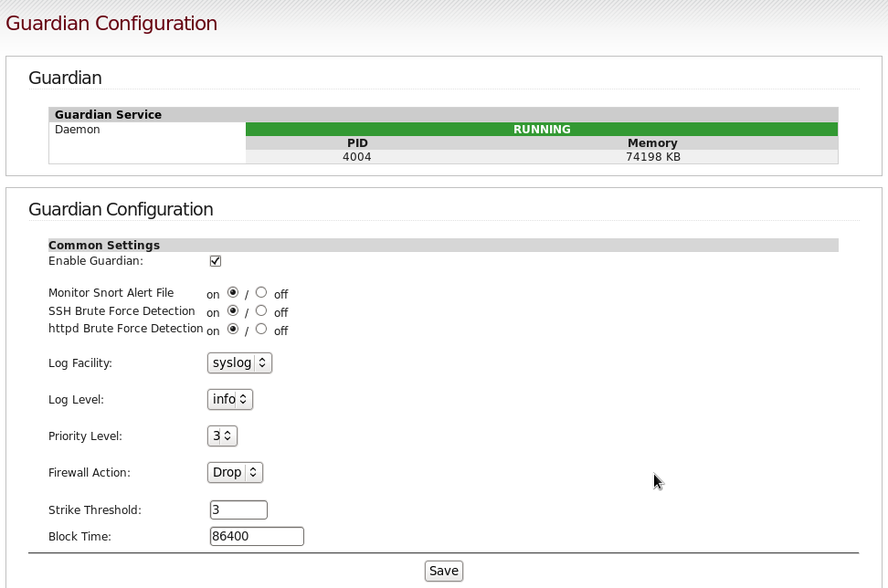Set Monitor Snort Alert File to on
The height and width of the screenshot is (588, 888).
click(x=233, y=292)
